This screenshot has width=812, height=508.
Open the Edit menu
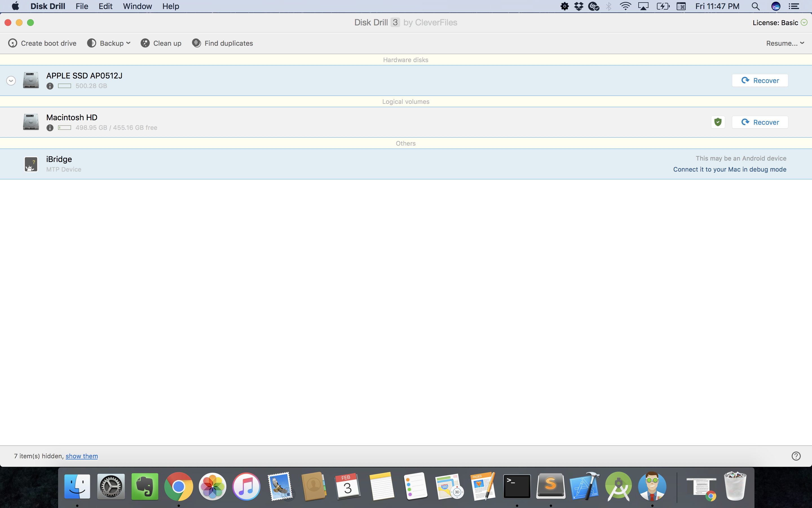click(x=105, y=6)
